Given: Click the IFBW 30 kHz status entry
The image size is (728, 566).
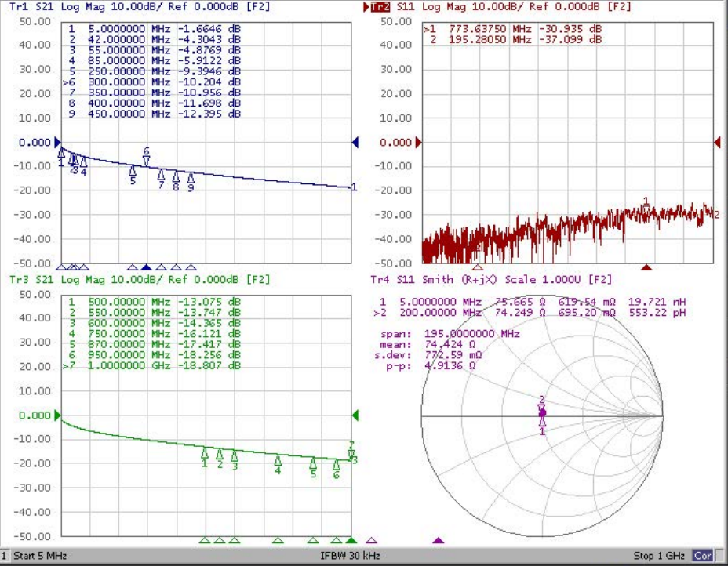Looking at the screenshot, I should point(350,555).
